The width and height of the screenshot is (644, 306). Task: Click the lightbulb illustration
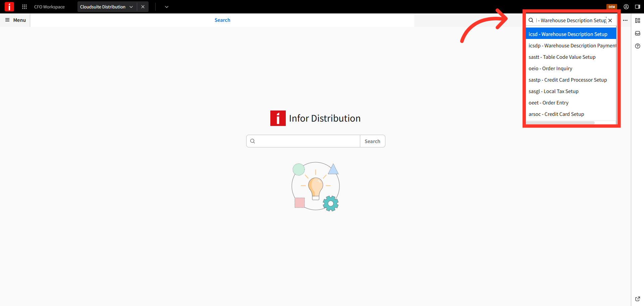[x=316, y=187]
